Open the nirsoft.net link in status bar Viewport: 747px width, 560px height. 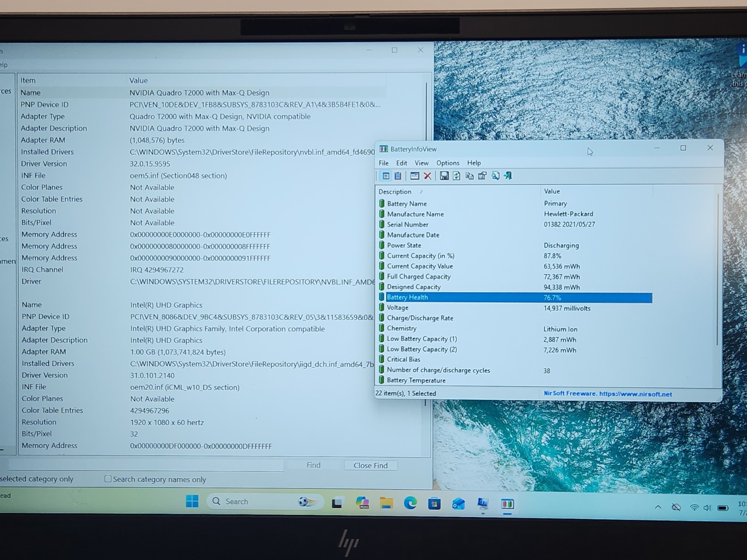pos(635,394)
